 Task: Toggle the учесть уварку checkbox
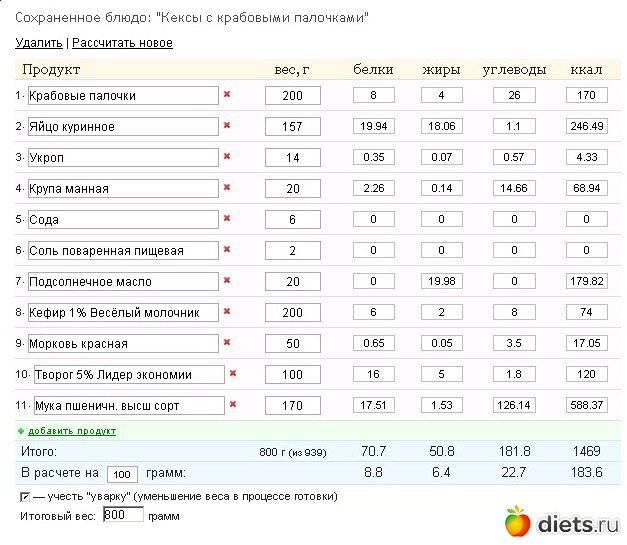(x=25, y=496)
